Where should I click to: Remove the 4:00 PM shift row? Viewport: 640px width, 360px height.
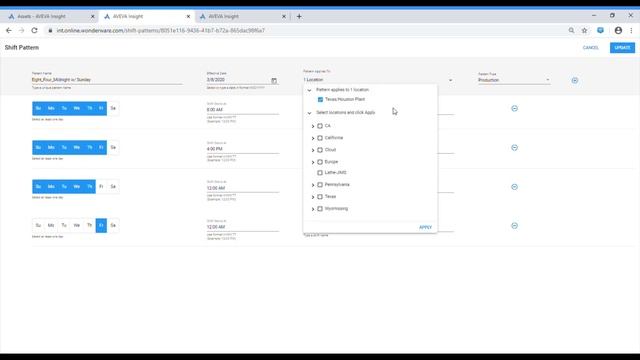coord(514,147)
